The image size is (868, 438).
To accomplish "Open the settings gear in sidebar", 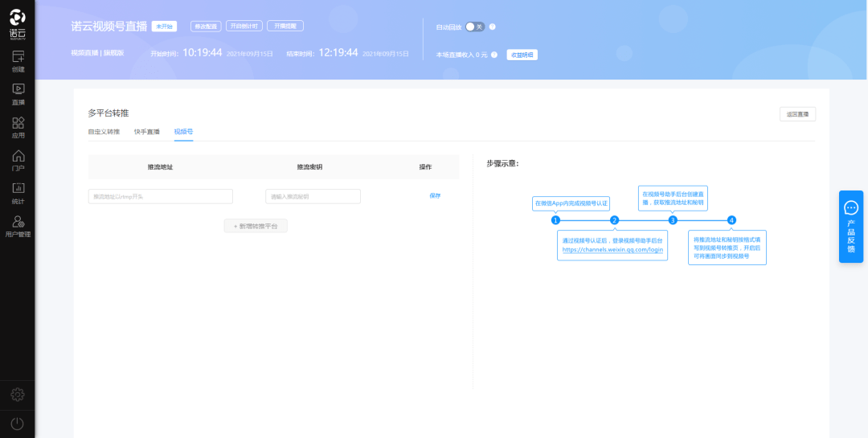I will point(18,395).
